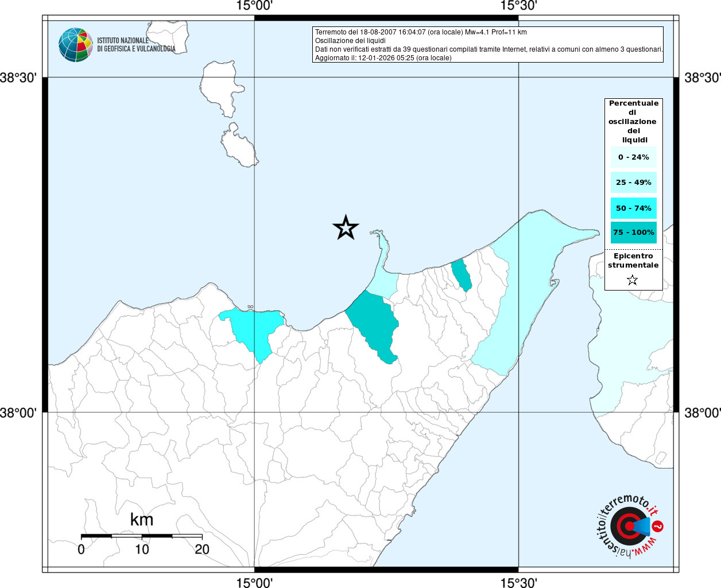The width and height of the screenshot is (721, 588).
Task: Select the 25 - 49% legend swatch
Action: (633, 183)
